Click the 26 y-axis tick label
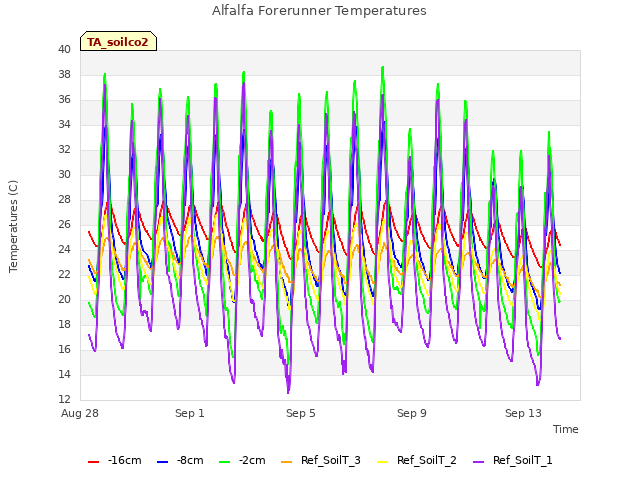The height and width of the screenshot is (480, 640). tap(64, 224)
